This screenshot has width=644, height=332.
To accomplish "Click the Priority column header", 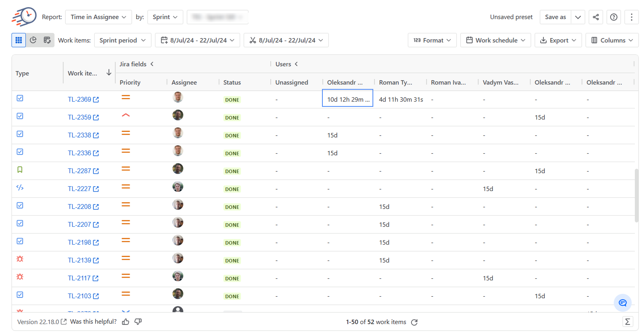I will click(130, 82).
